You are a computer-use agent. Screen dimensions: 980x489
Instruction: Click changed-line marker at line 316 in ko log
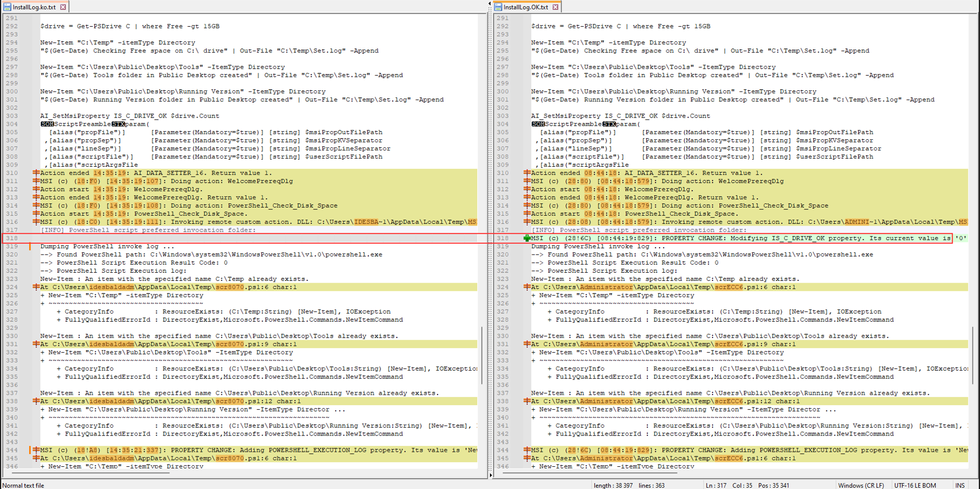[36, 222]
